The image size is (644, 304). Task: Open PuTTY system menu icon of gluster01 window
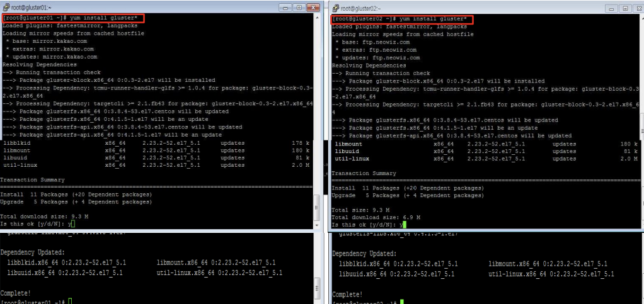[x=6, y=8]
